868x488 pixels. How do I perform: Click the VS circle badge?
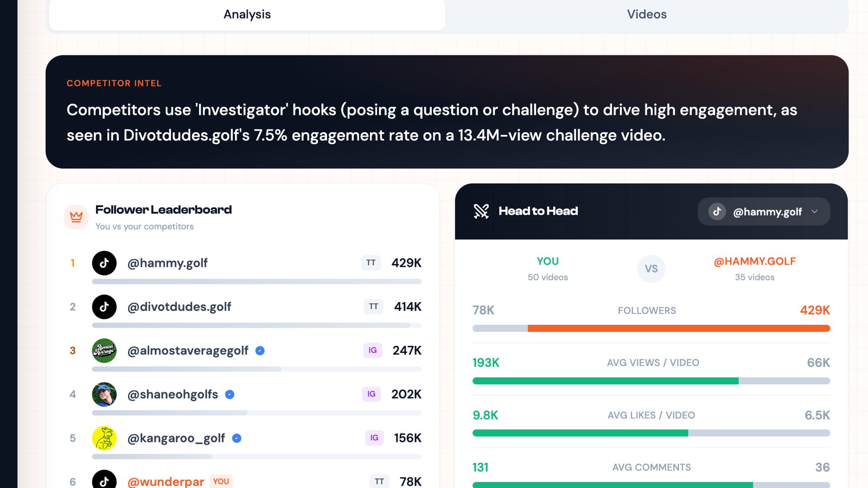click(x=651, y=269)
